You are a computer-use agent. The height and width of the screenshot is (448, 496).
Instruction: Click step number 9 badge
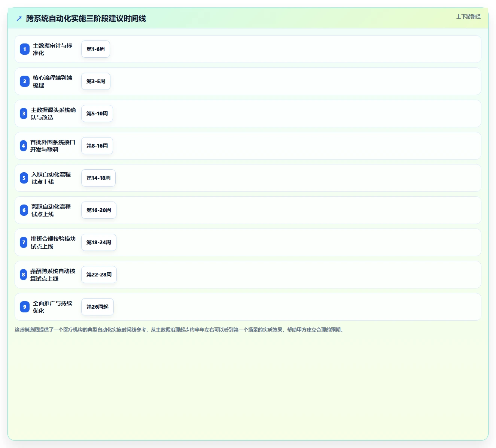[25, 307]
